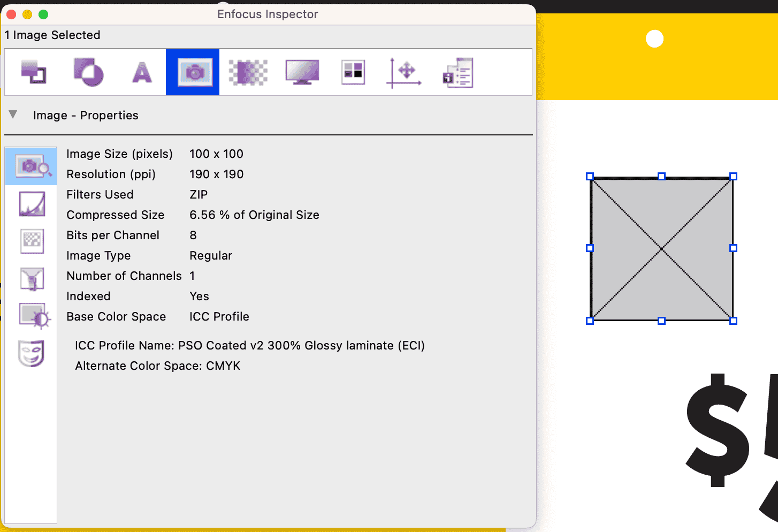Click '6.56 % of Original Size' value
This screenshot has width=778, height=532.
point(254,215)
